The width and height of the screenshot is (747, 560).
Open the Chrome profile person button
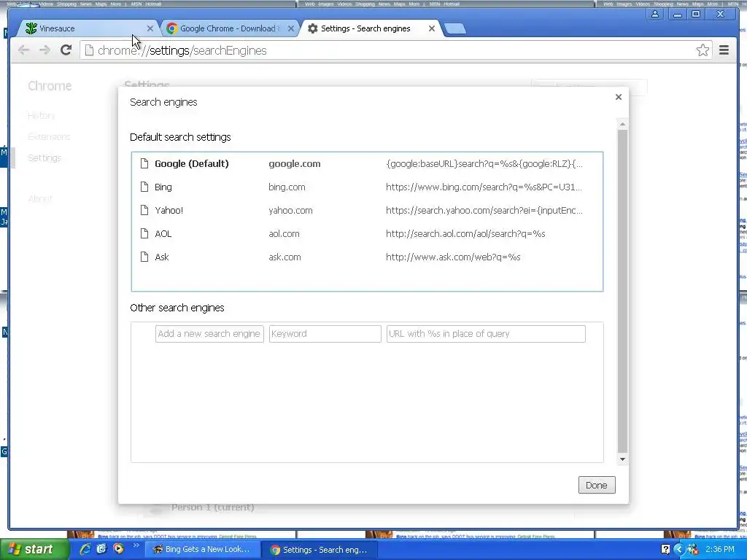click(x=655, y=15)
